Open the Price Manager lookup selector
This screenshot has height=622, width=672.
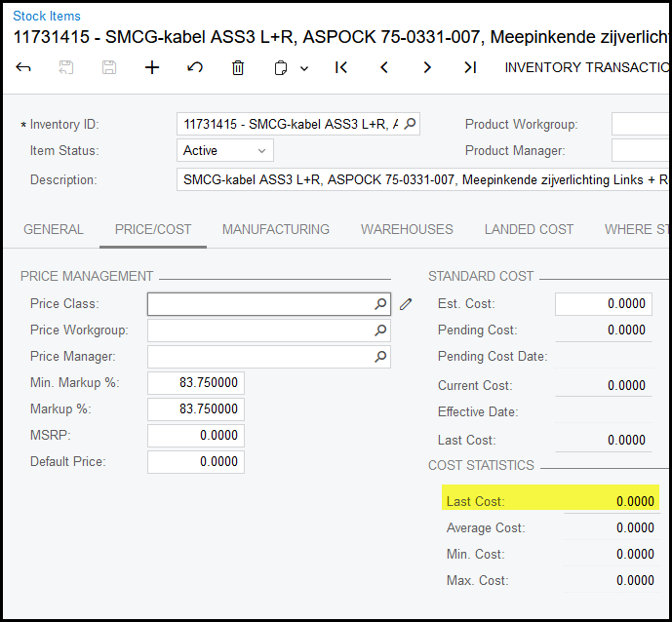tap(380, 357)
